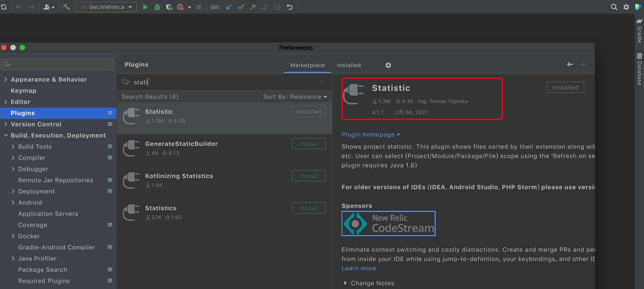Screen dimensions: 644x289
Task: Click the Debug bug icon
Action: click(157, 7)
